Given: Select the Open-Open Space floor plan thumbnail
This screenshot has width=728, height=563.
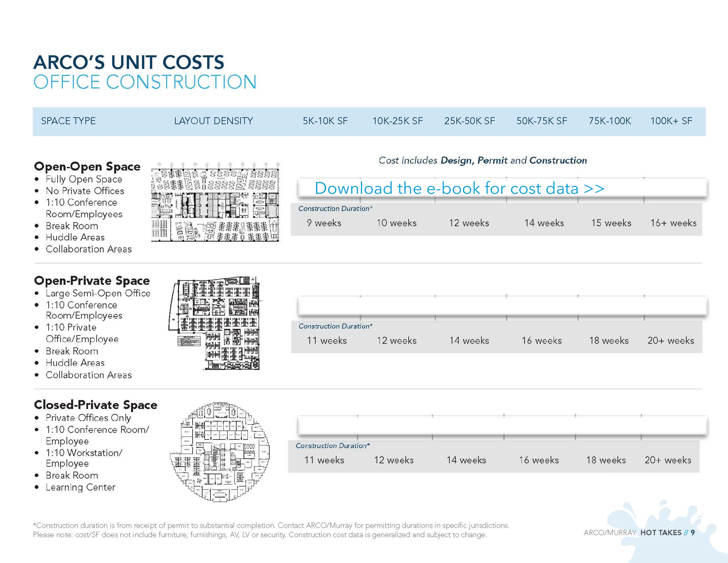Looking at the screenshot, I should pyautogui.click(x=215, y=202).
